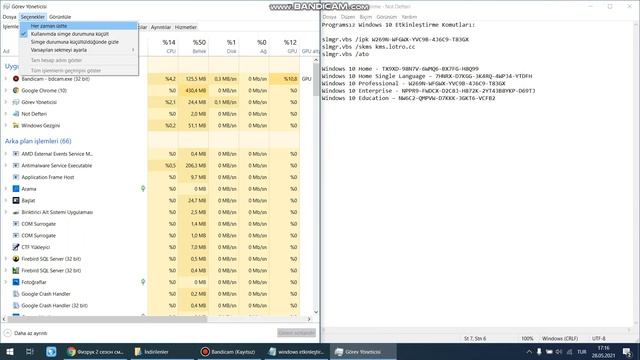Open the Chrome taskbar button
The image size is (640, 360).
(96, 351)
